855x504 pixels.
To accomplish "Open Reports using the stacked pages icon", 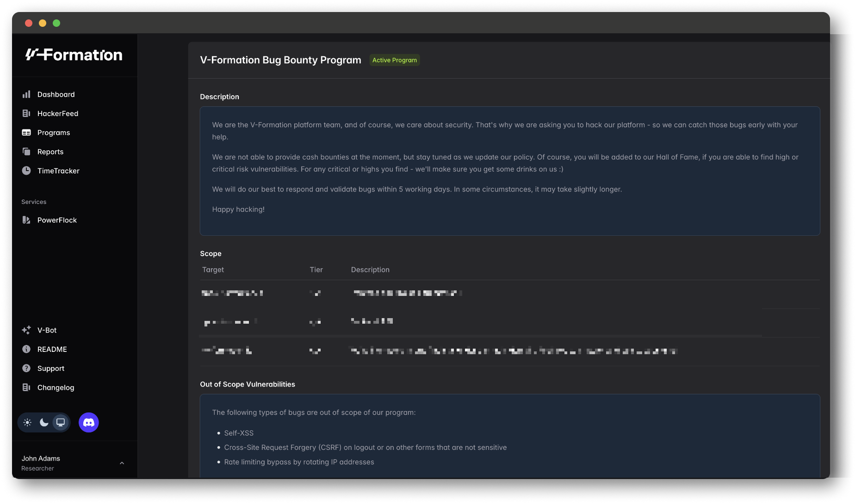I will coord(26,152).
